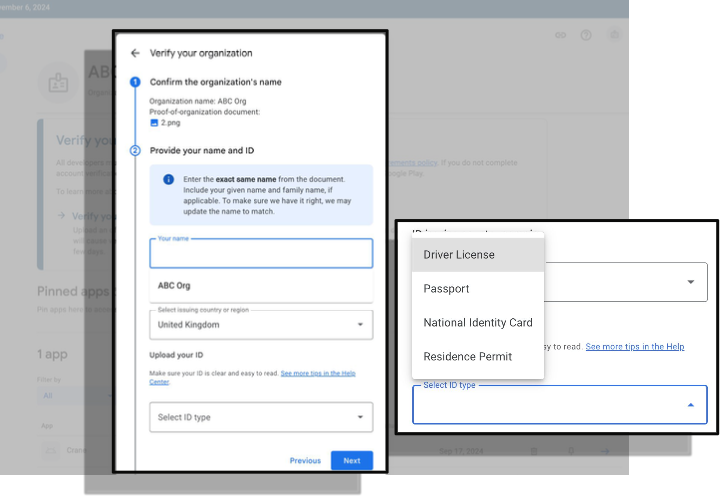Click the back arrow beside Verify your organization
This screenshot has height=496, width=726.
click(135, 53)
